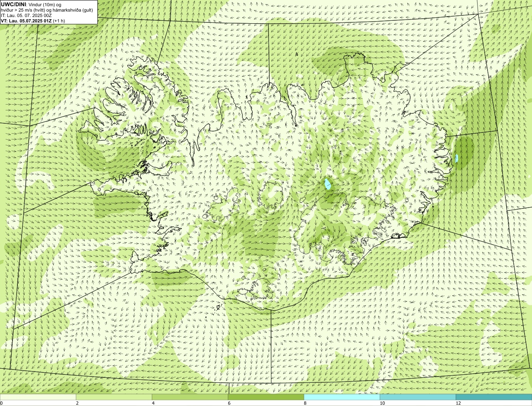The height and width of the screenshot is (406, 532).
Task: Click the "2" tick label on the color scale
Action: (x=77, y=403)
